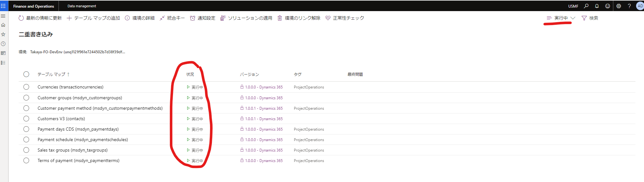Screen dimensions: 644x182
Task: Select the Sales tax groups row circle
Action: click(26, 150)
